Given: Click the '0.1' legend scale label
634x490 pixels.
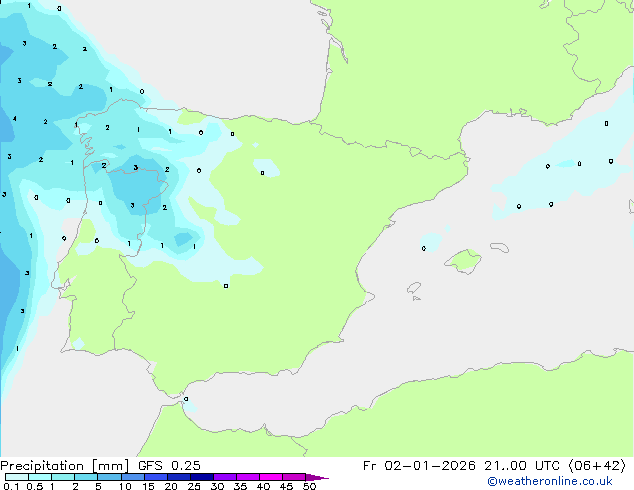Looking at the screenshot, I should tap(11, 486).
